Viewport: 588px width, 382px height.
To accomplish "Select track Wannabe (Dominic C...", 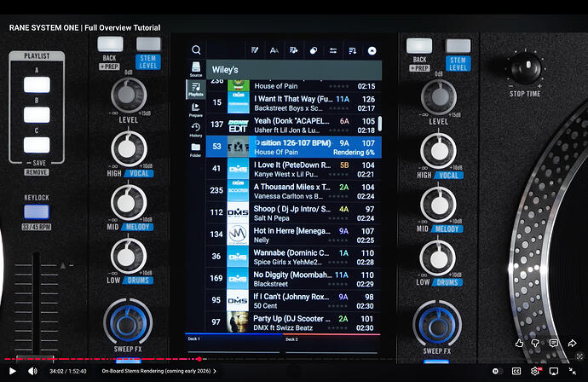I will click(x=294, y=257).
